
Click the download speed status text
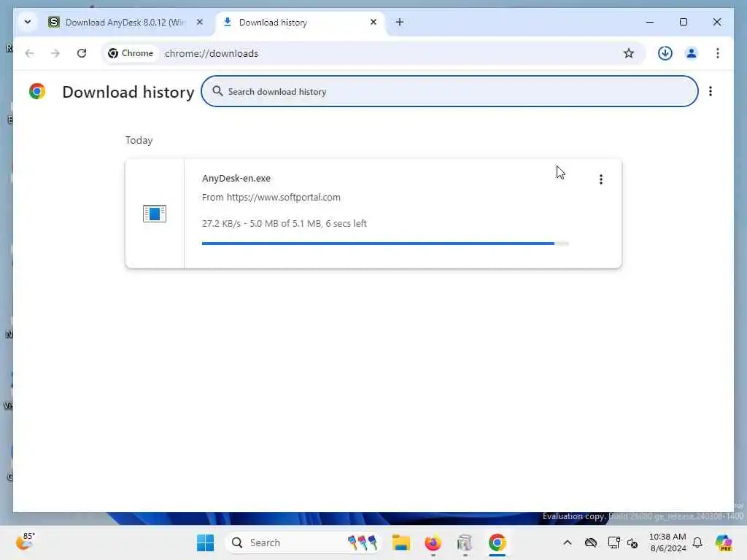pyautogui.click(x=285, y=223)
